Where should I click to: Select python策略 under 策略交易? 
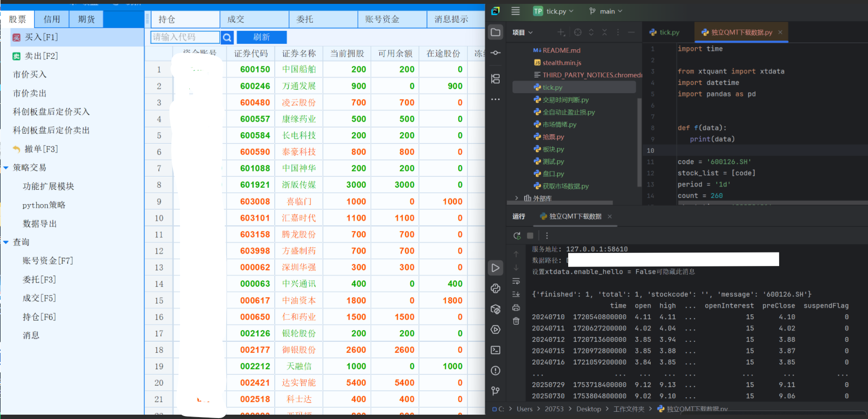43,205
